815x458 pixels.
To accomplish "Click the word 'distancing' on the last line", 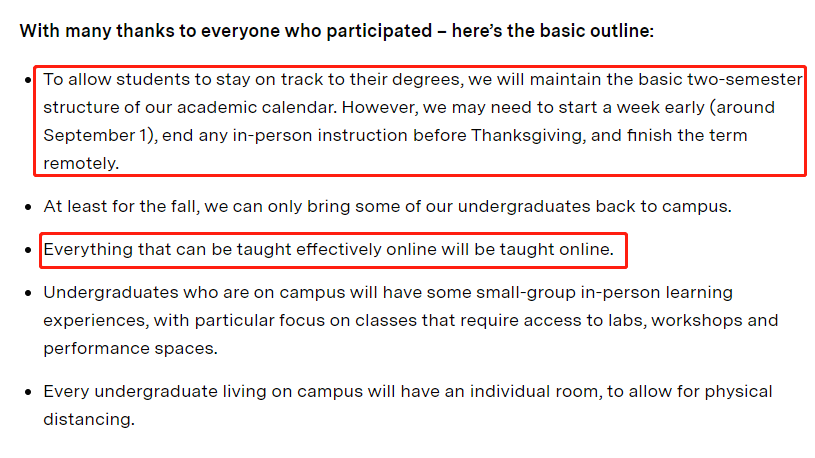I will [86, 419].
